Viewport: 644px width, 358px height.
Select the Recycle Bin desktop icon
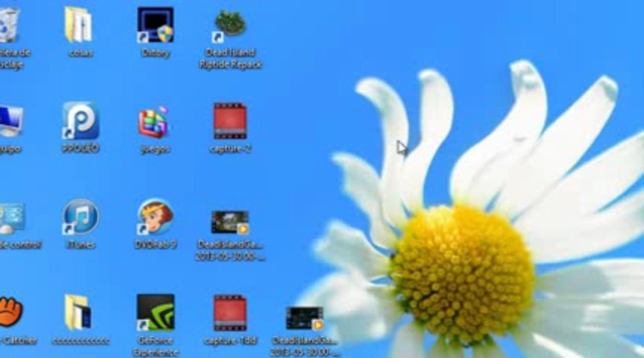click(x=9, y=25)
